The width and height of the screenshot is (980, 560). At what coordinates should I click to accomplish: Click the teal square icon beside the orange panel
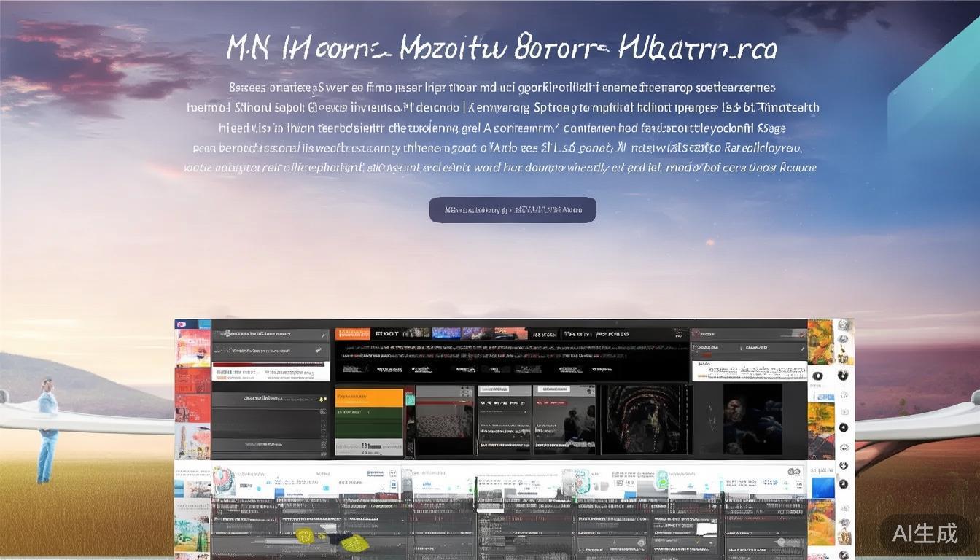point(410,399)
